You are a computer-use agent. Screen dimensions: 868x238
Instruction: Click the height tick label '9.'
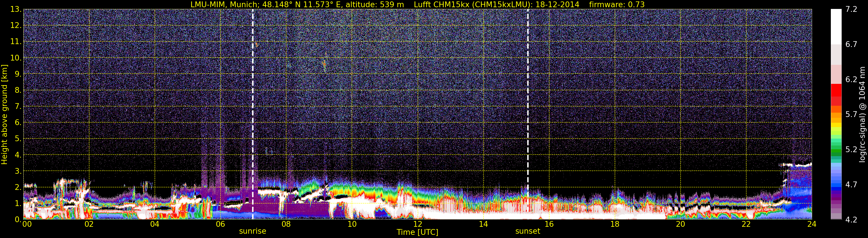[18, 74]
